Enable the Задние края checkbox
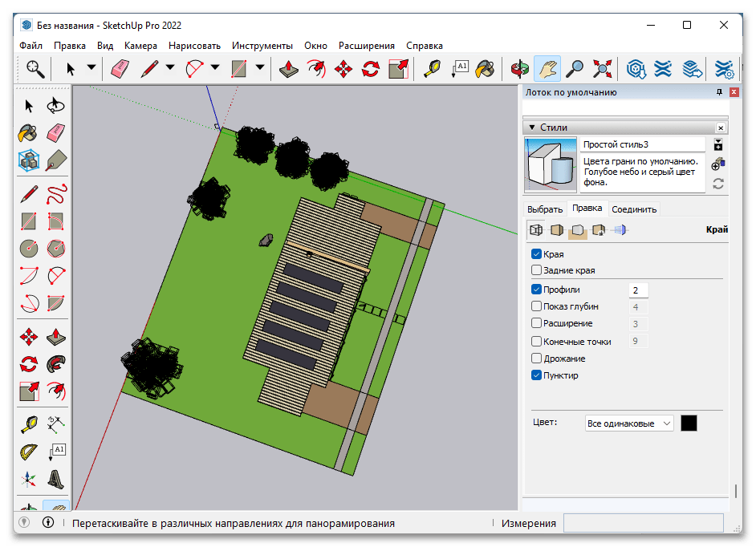Screen dimensions: 756x547 pos(537,271)
